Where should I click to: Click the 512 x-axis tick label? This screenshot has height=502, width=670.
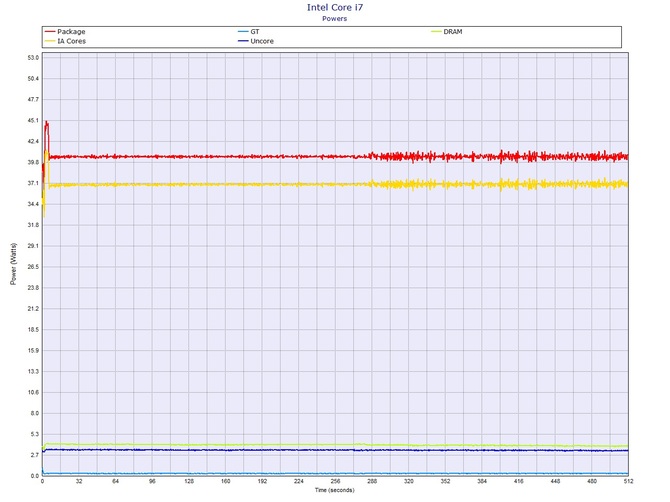[x=628, y=481]
